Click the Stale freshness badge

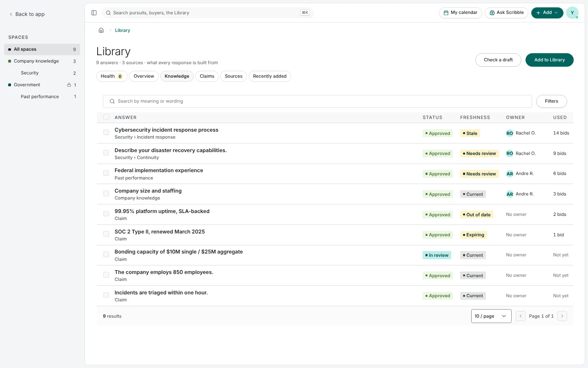point(470,133)
